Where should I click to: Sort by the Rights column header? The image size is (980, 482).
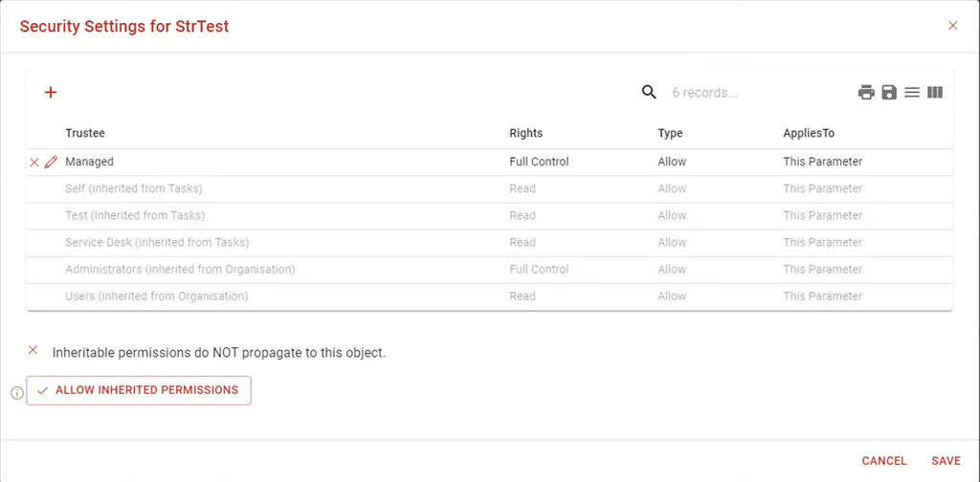(526, 133)
